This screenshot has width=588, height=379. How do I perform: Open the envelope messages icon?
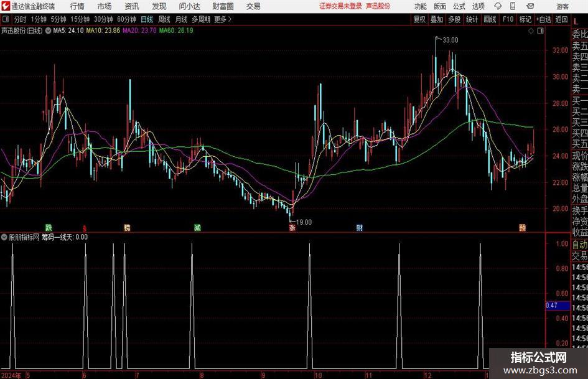click(x=530, y=6)
